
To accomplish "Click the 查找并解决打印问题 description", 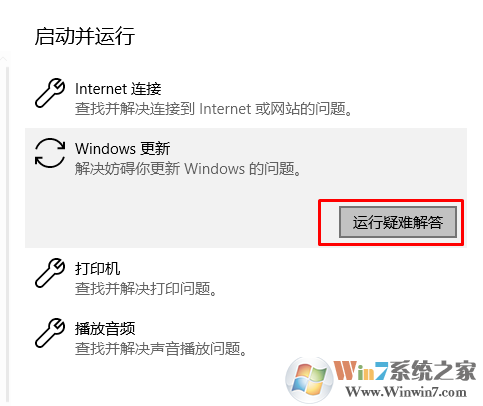I will tap(146, 289).
